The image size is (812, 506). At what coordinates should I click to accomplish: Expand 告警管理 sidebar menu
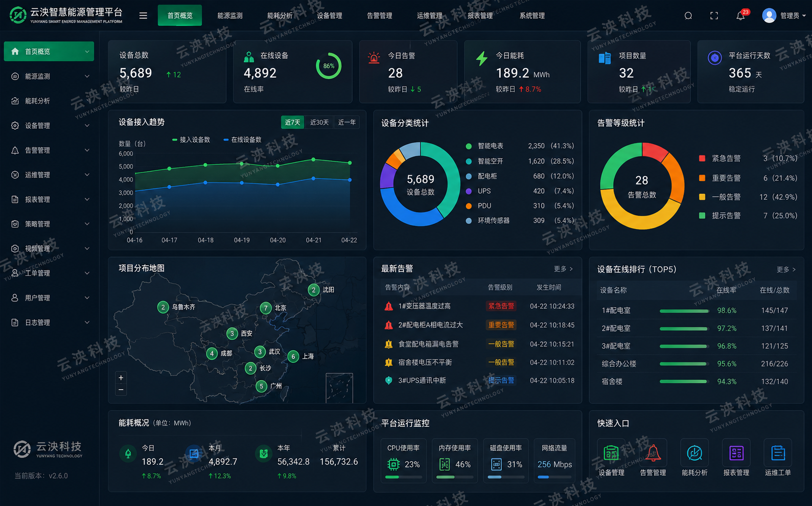[49, 150]
